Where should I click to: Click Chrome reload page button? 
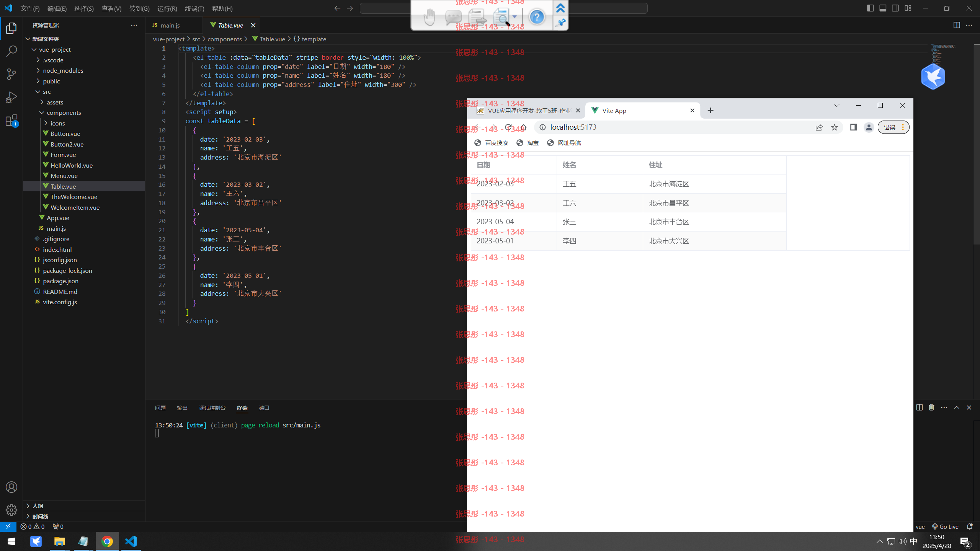coord(508,127)
